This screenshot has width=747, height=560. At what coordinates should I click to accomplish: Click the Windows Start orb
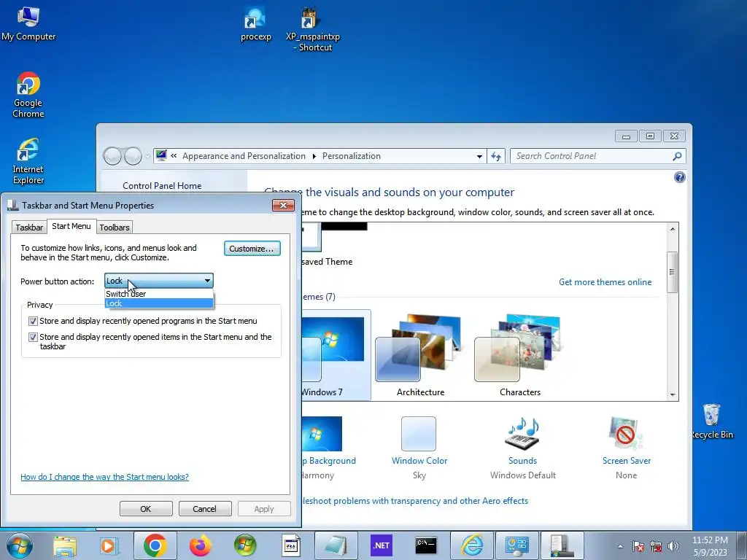point(19,545)
